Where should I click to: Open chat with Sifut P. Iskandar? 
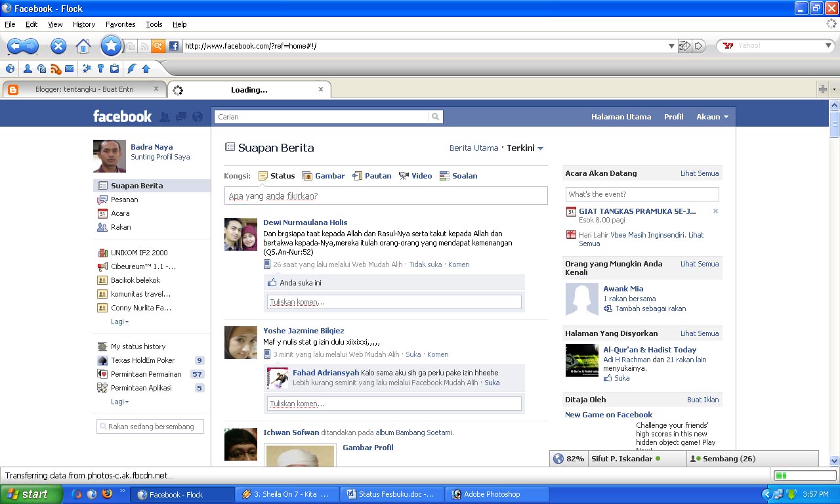click(637, 459)
